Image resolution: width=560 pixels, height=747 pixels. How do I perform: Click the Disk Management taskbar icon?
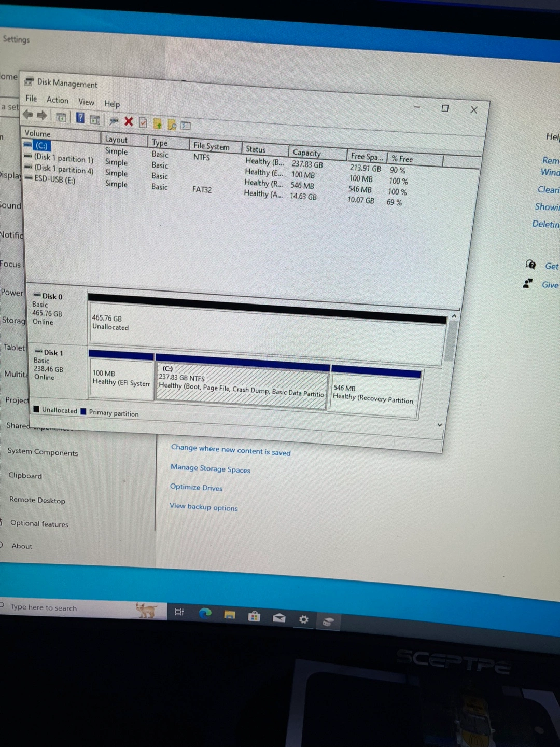pyautogui.click(x=328, y=621)
